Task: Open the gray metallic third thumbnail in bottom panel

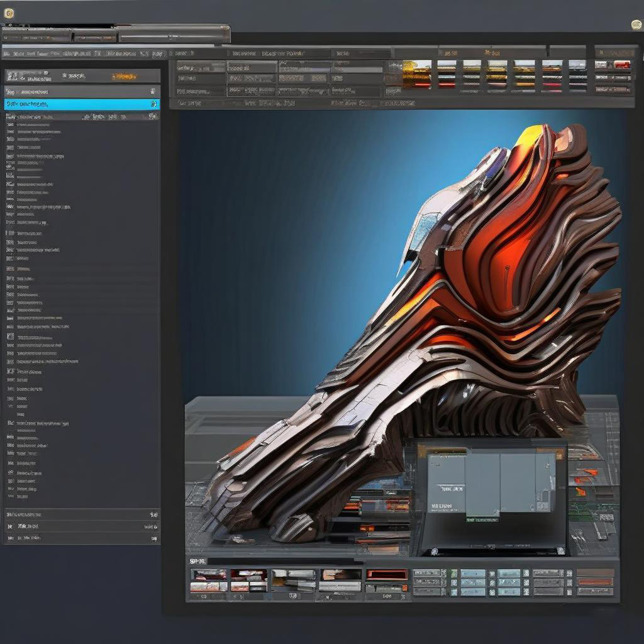Action: click(x=293, y=580)
